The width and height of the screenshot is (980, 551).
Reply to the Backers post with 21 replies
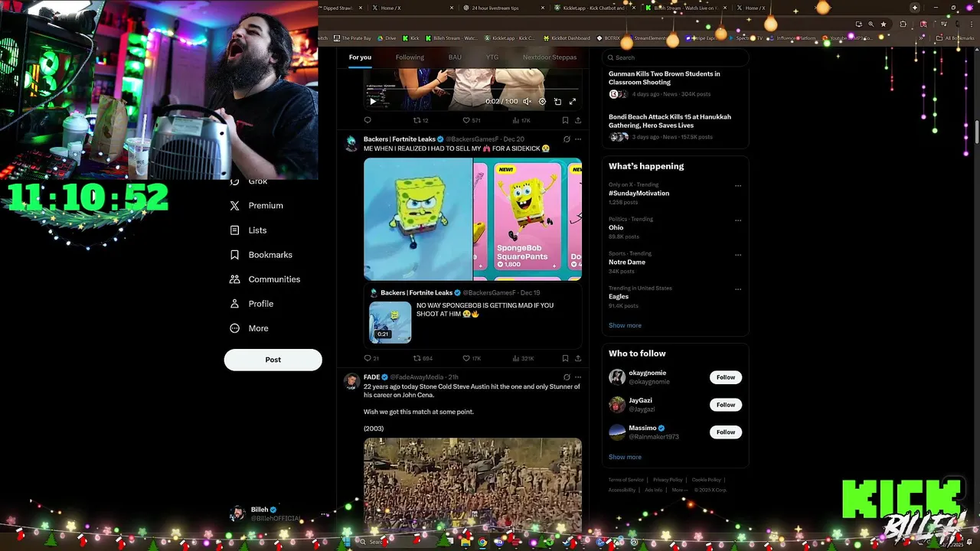coord(371,358)
